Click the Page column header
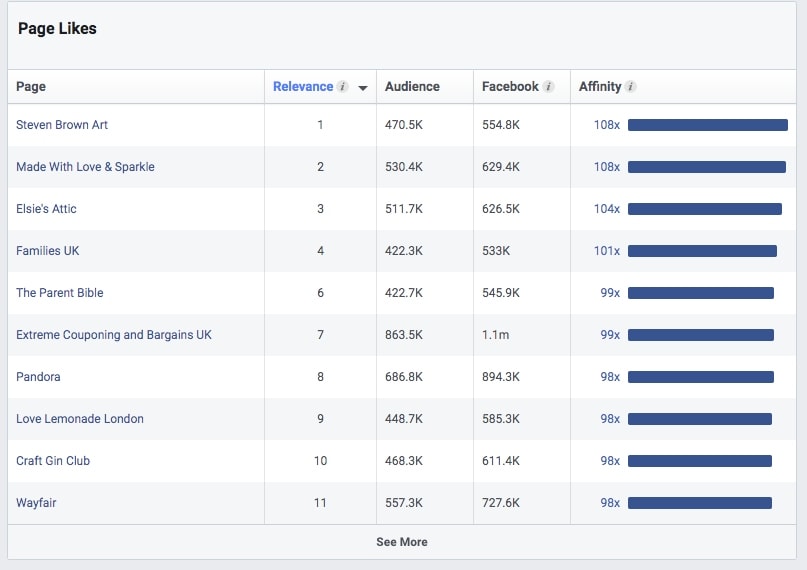 (31, 87)
